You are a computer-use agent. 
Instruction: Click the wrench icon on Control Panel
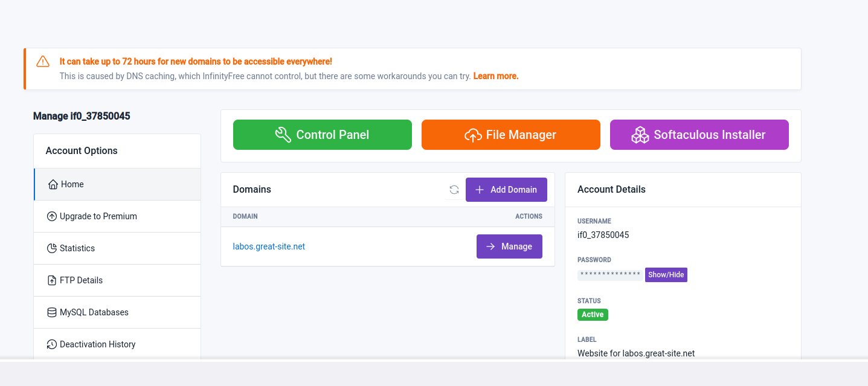pyautogui.click(x=283, y=135)
